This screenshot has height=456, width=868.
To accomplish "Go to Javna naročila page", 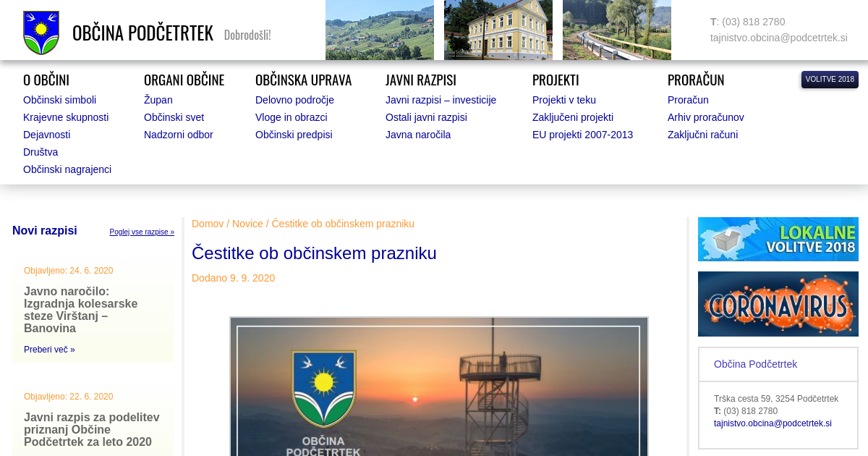I will pos(417,135).
